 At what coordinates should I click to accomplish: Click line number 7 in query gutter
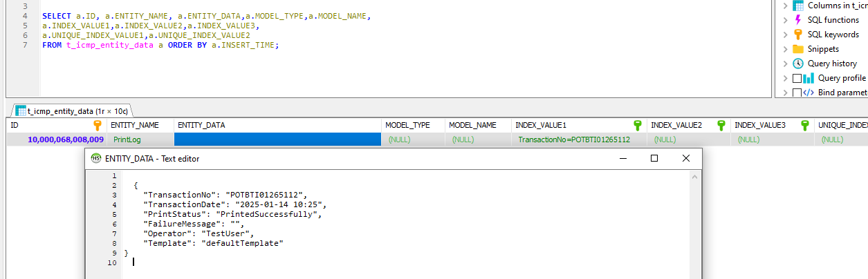[25, 46]
